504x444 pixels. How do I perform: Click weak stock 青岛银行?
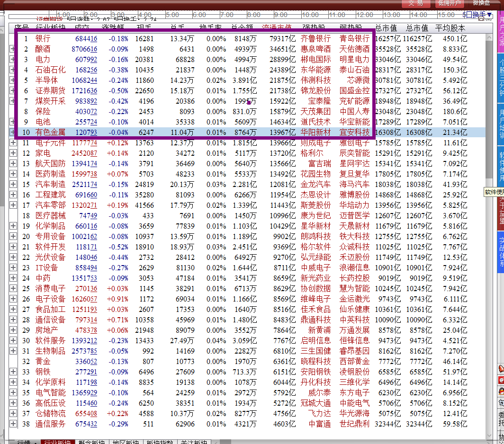(354, 38)
